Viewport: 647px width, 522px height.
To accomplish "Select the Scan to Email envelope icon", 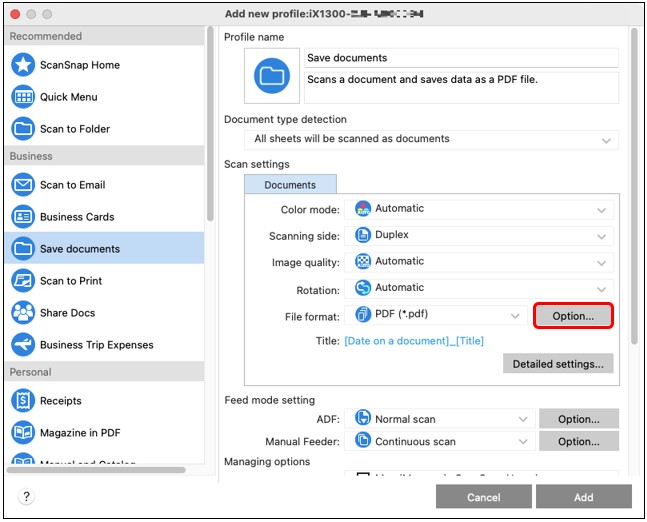I will [23, 185].
